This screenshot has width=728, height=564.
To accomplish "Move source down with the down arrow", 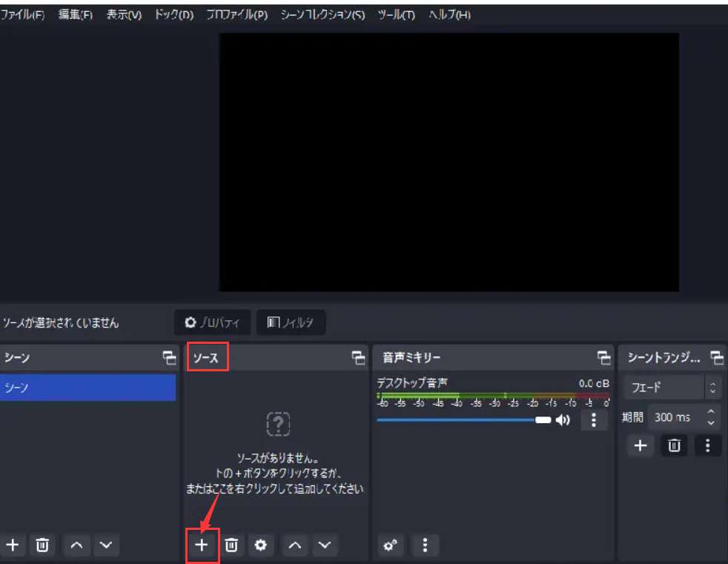I will pos(324,545).
